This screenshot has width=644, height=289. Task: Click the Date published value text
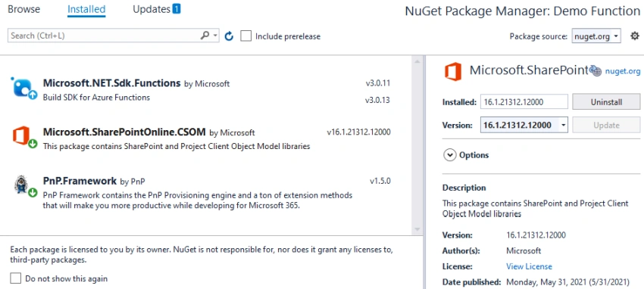[x=567, y=282]
